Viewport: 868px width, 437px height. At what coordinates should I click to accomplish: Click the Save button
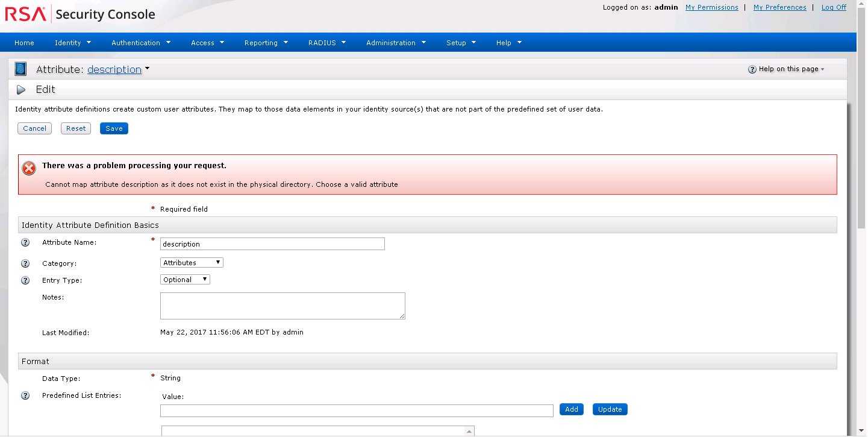coord(114,128)
